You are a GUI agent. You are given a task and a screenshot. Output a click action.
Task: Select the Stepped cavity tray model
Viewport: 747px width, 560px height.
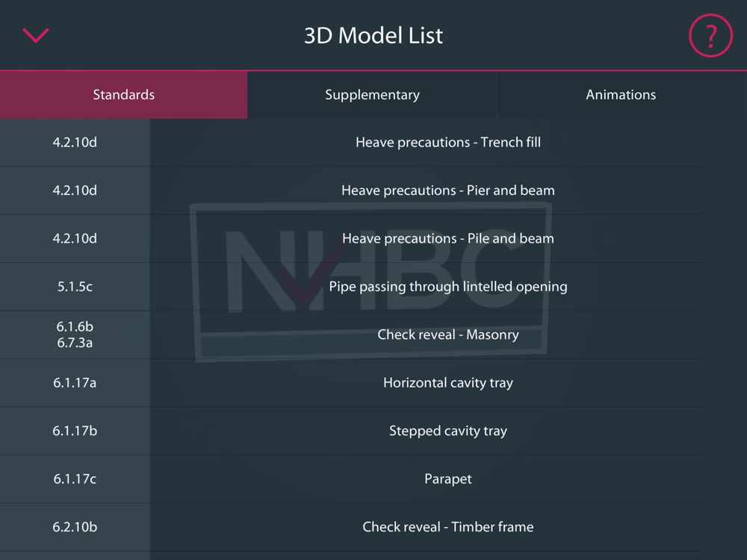tap(448, 431)
